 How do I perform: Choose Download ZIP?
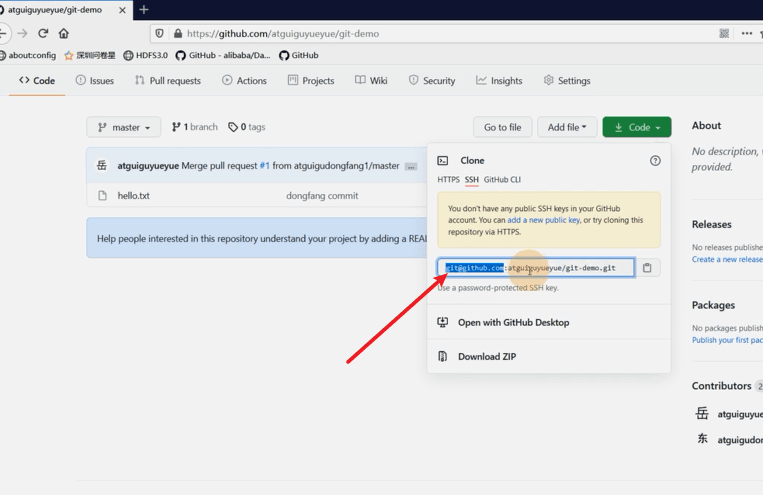coord(487,356)
